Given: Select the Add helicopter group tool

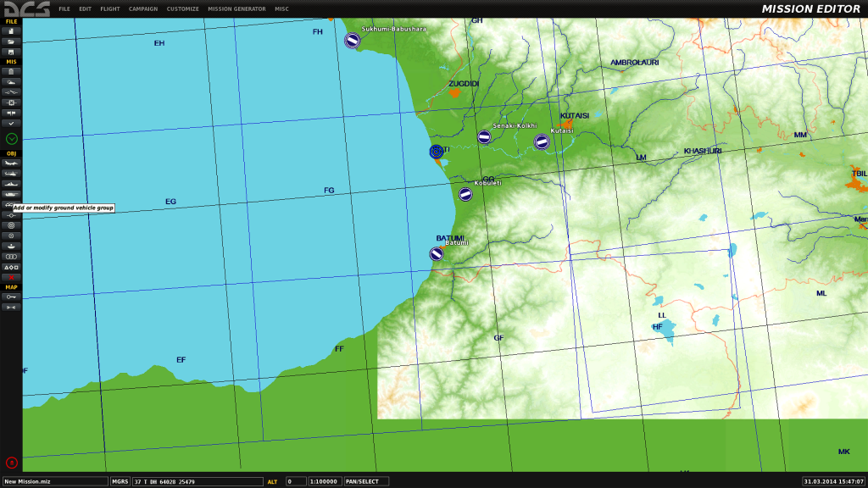Looking at the screenshot, I should [x=11, y=174].
